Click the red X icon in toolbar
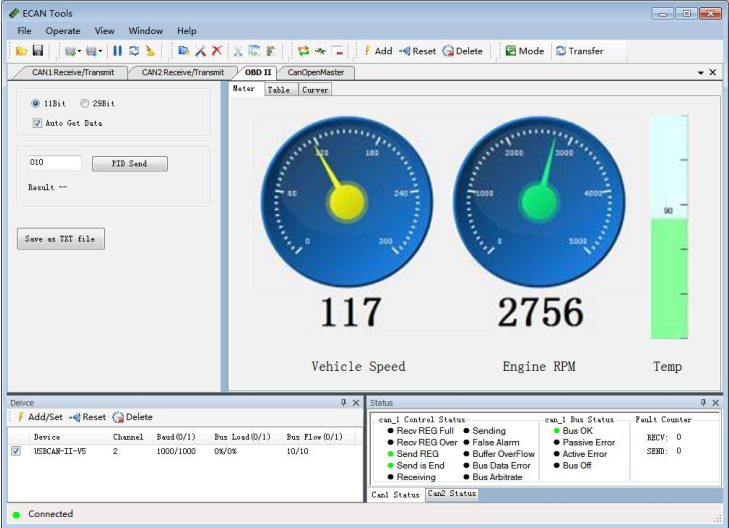Image resolution: width=729 pixels, height=528 pixels. click(x=216, y=51)
